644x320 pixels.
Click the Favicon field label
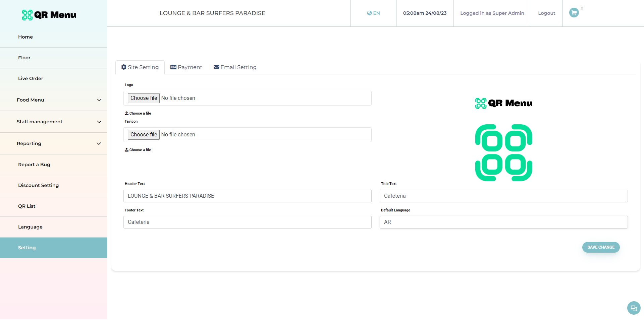tap(131, 121)
